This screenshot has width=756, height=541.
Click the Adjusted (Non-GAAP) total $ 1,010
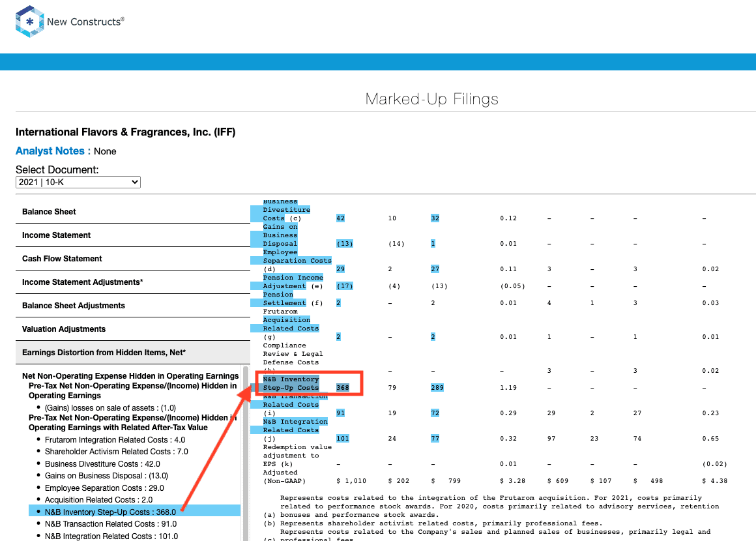click(x=351, y=481)
